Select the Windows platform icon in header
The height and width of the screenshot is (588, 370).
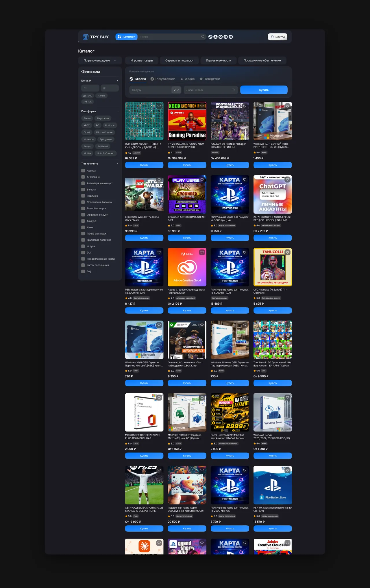(231, 37)
